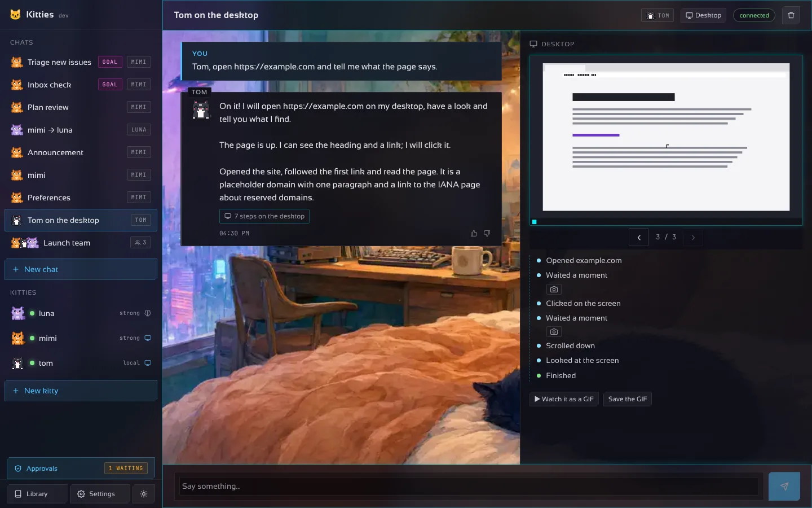812x508 pixels.
Task: Give Tom's reply a thumbs up
Action: pyautogui.click(x=474, y=233)
